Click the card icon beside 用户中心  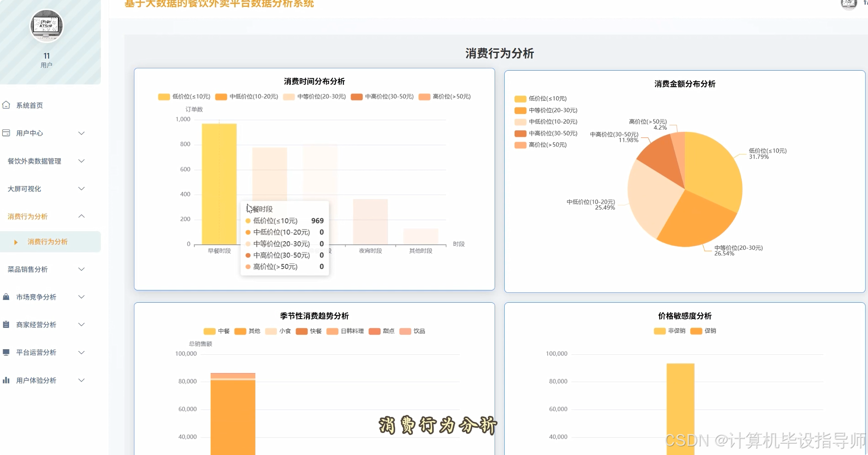6,133
